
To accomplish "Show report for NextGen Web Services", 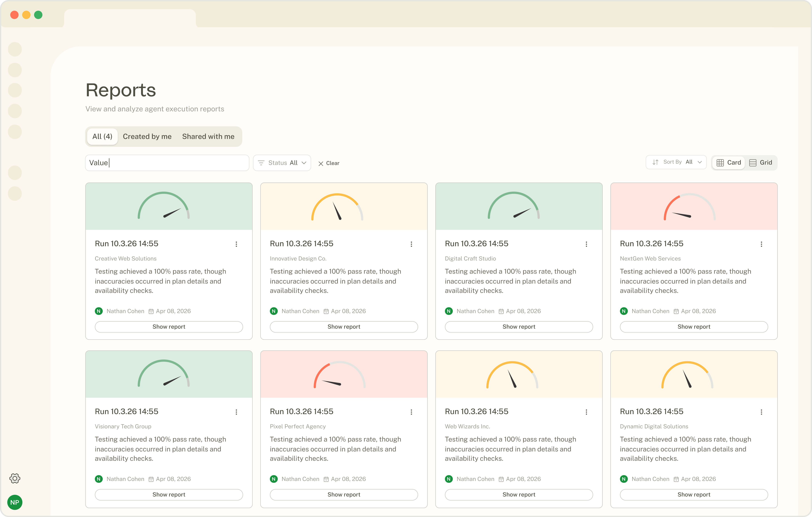I will tap(694, 327).
